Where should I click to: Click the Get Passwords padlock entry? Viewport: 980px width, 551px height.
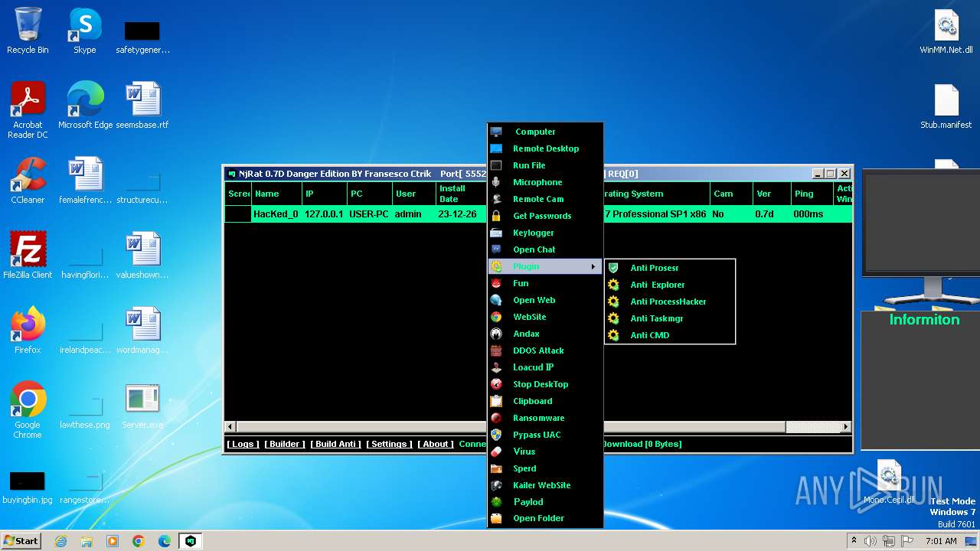[x=545, y=216]
